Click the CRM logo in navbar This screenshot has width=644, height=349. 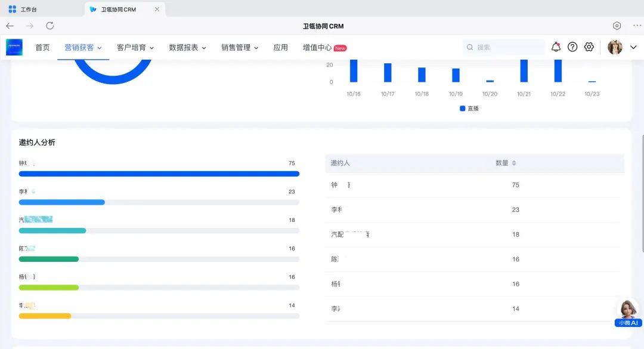pyautogui.click(x=14, y=47)
